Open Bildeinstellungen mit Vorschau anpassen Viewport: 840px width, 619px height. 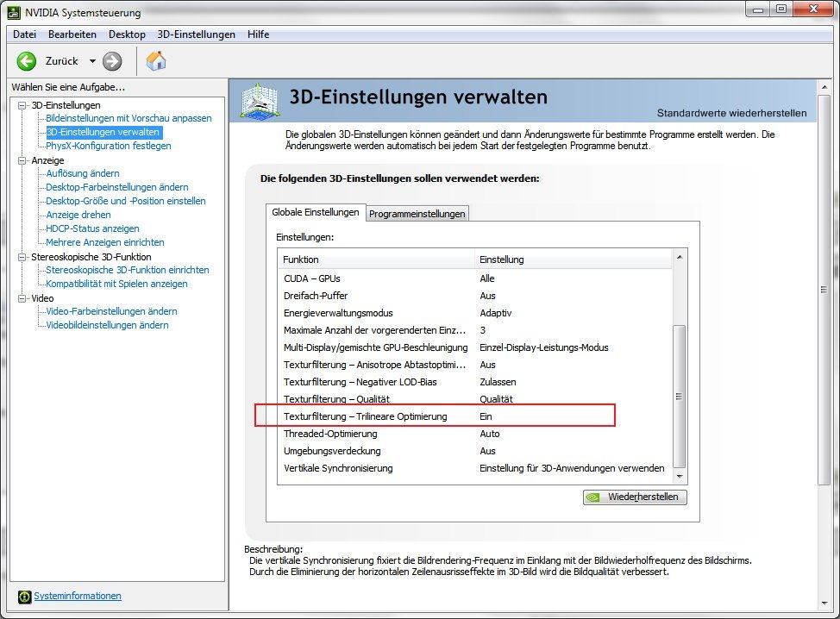(129, 118)
